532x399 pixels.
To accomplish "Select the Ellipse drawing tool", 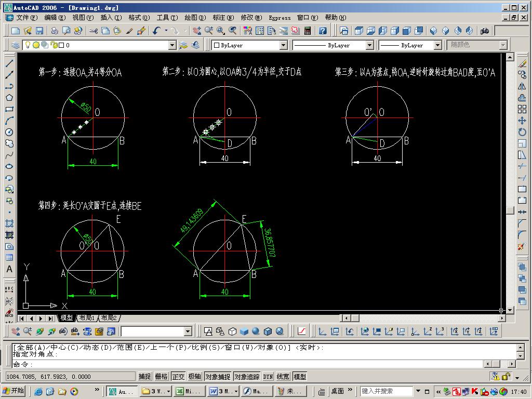I will point(9,166).
